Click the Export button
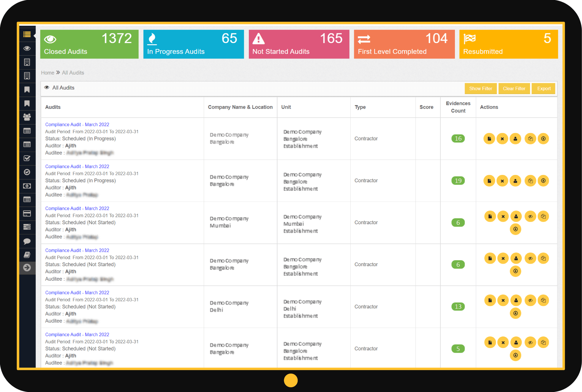 pyautogui.click(x=543, y=88)
